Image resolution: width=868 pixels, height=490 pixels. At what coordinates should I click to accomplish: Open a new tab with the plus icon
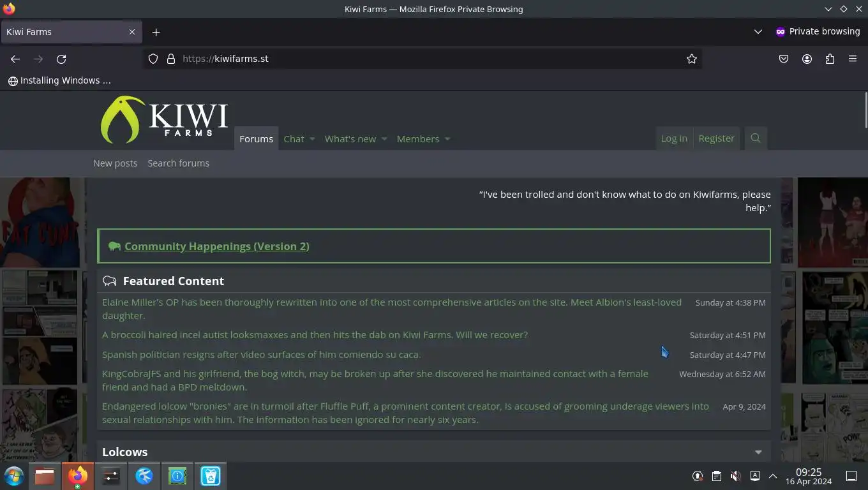(x=156, y=32)
